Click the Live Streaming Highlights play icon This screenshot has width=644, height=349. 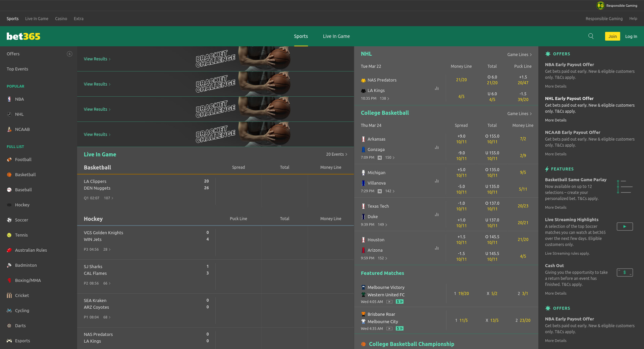pos(625,227)
